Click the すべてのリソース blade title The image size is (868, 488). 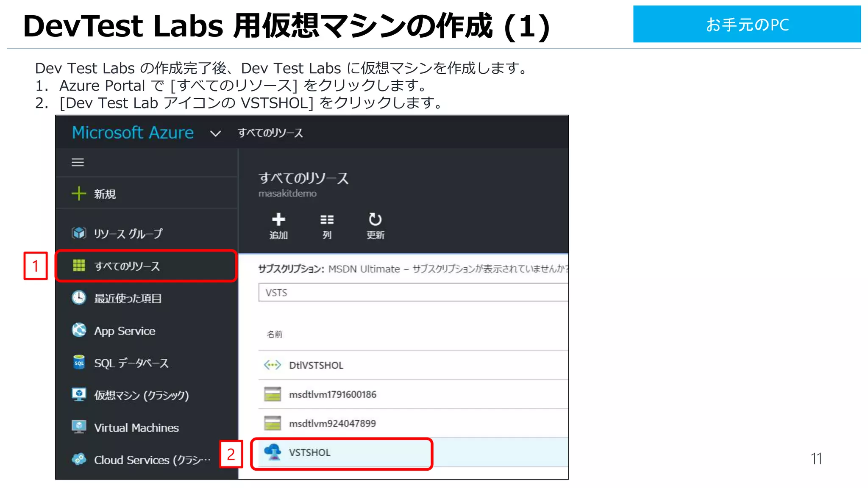(303, 178)
